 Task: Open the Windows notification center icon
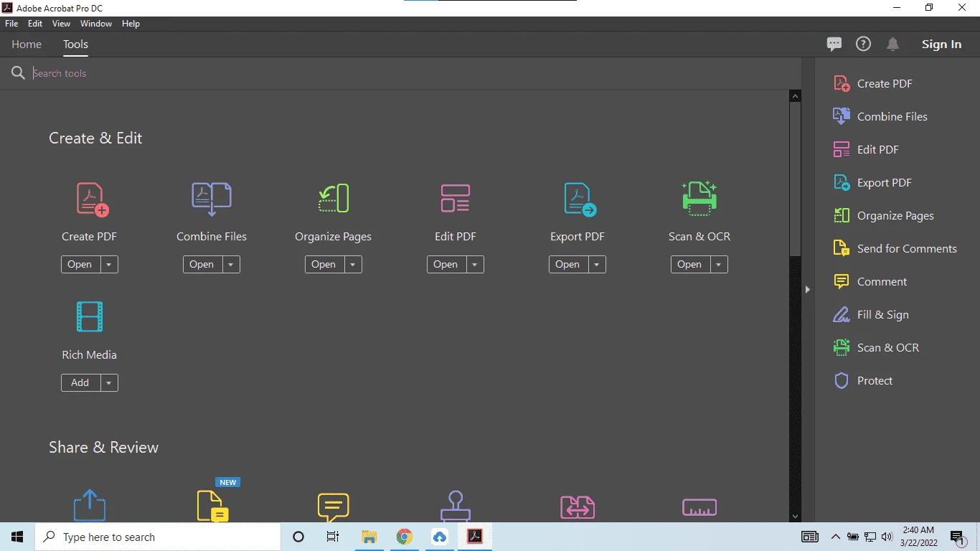pos(958,537)
